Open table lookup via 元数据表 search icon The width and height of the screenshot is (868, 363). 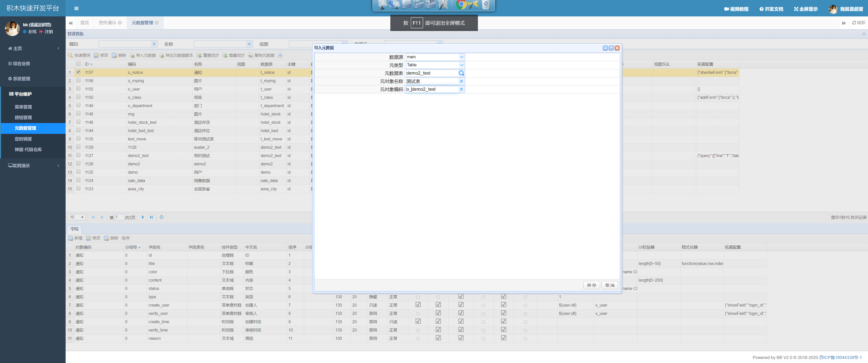[x=461, y=73]
